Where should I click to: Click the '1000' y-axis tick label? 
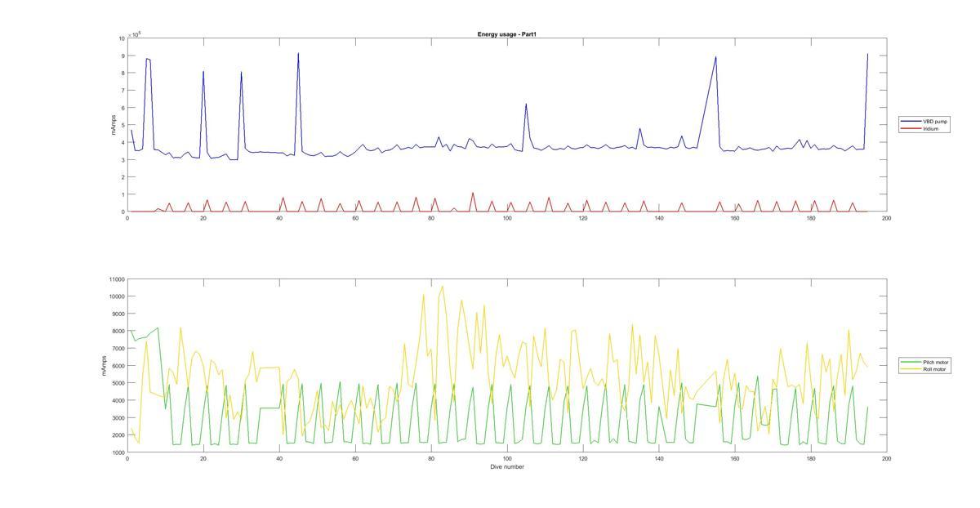tap(117, 452)
